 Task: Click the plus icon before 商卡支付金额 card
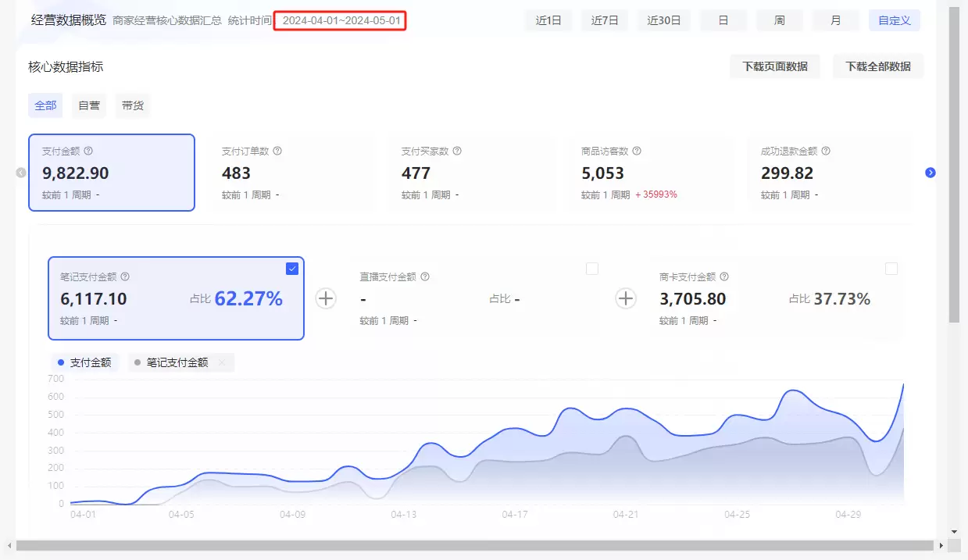(x=626, y=298)
